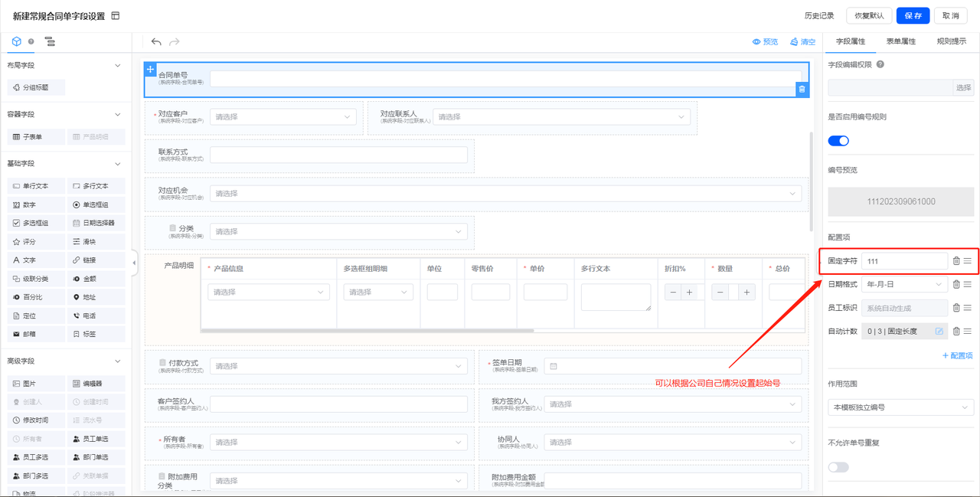The height and width of the screenshot is (497, 980).
Task: Click reorder handle of 员工标识 row
Action: point(968,308)
